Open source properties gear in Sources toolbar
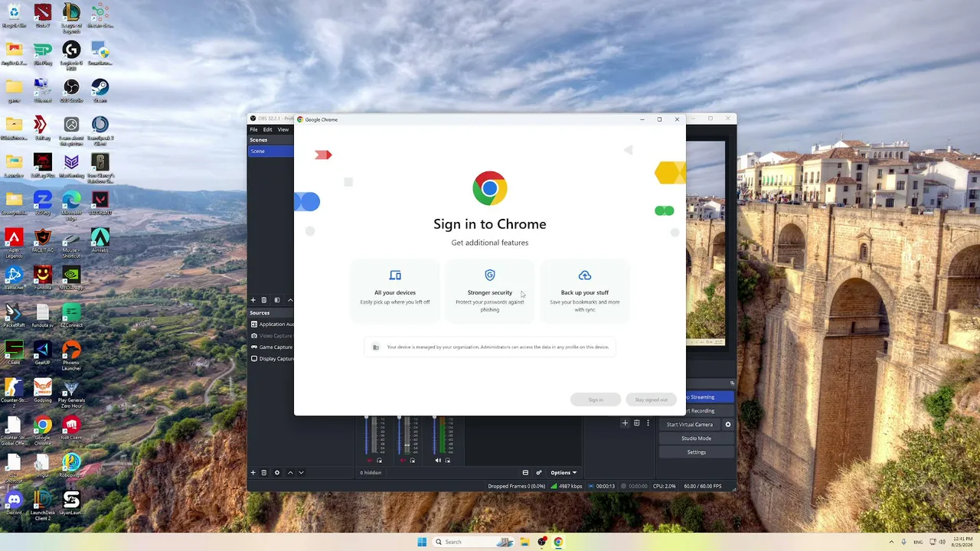980x551 pixels. point(277,473)
